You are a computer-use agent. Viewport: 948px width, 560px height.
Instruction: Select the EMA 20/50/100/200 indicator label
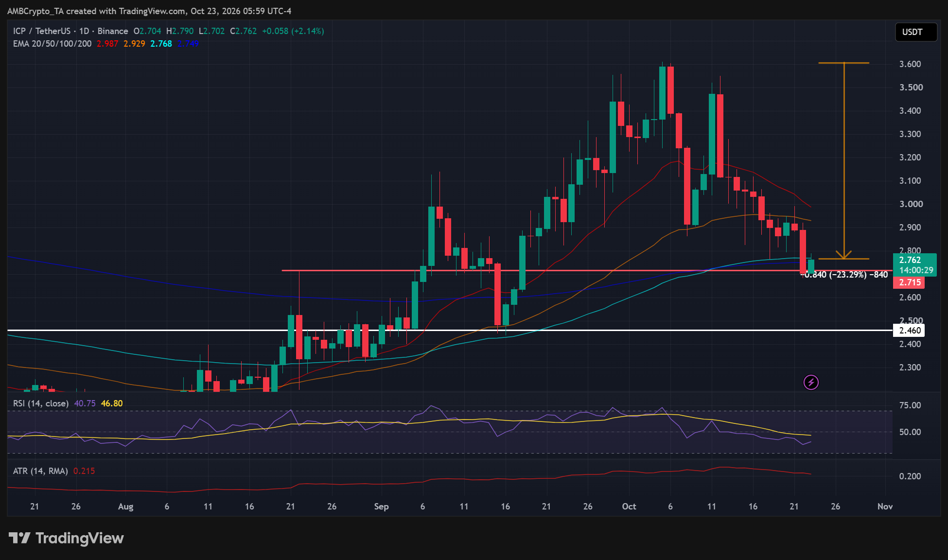(x=53, y=44)
